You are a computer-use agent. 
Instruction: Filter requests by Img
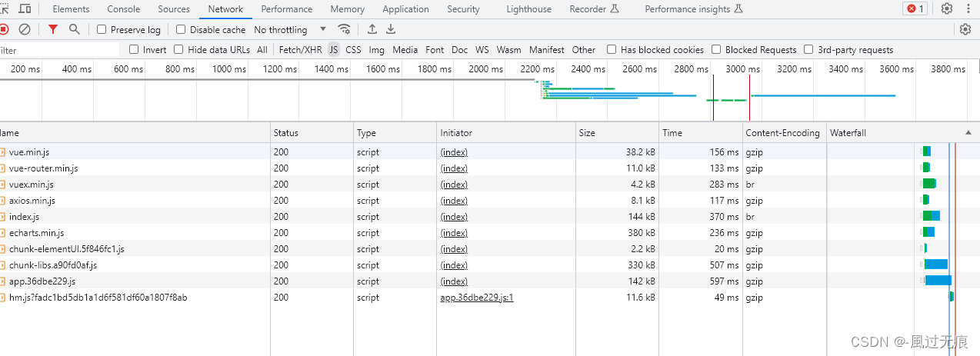pyautogui.click(x=377, y=49)
